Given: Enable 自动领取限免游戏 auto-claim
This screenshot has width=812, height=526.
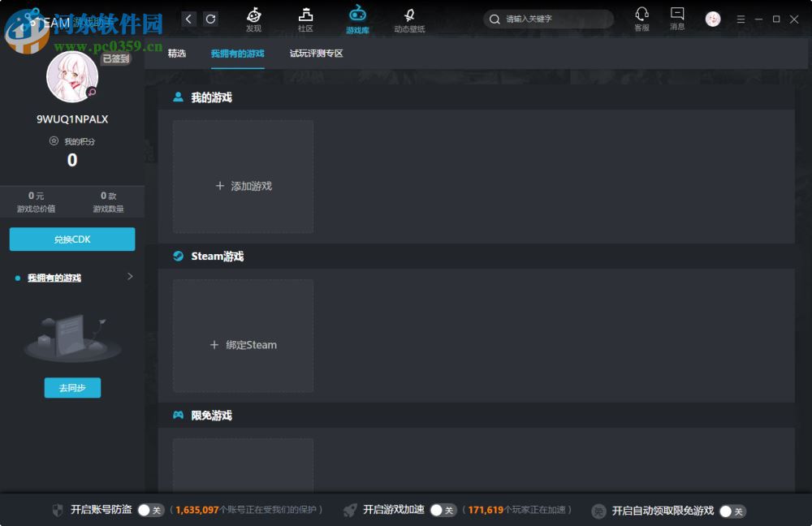Looking at the screenshot, I should pos(732,510).
